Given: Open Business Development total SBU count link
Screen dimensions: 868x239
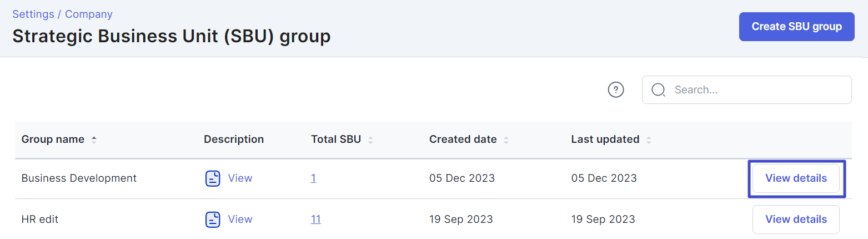Looking at the screenshot, I should coord(313,178).
